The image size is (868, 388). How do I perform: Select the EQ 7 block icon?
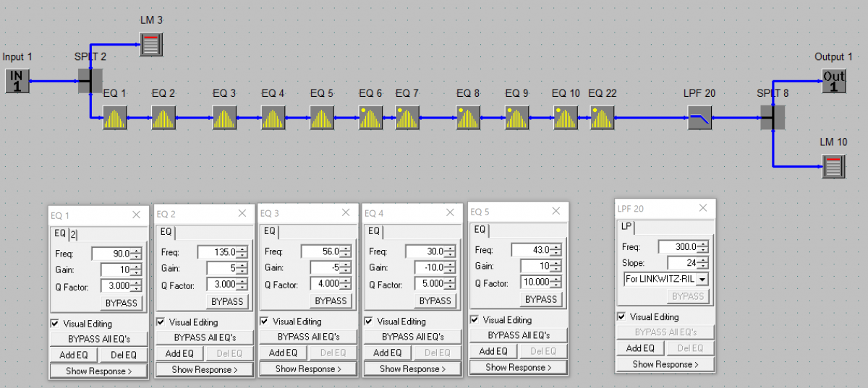[x=407, y=118]
